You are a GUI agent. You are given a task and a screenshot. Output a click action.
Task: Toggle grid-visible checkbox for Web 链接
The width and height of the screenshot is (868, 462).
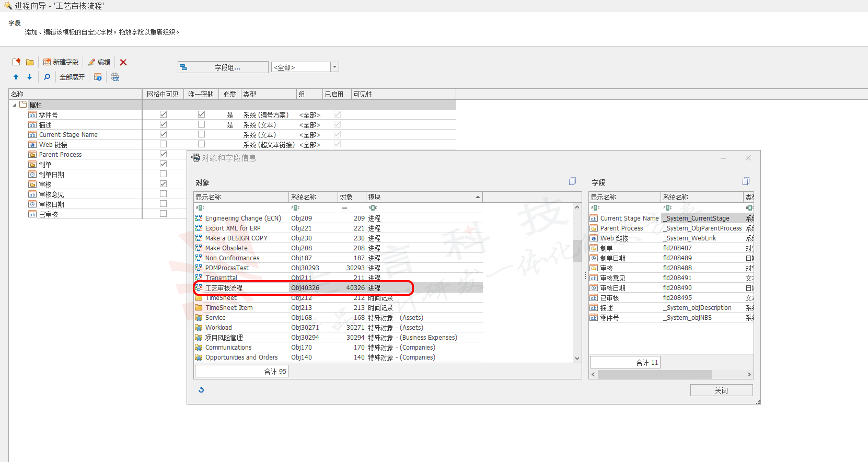pyautogui.click(x=163, y=144)
